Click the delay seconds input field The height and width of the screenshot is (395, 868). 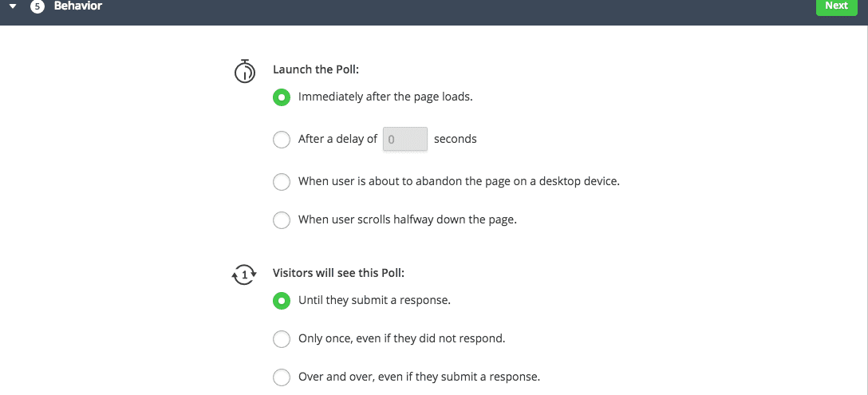coord(405,139)
